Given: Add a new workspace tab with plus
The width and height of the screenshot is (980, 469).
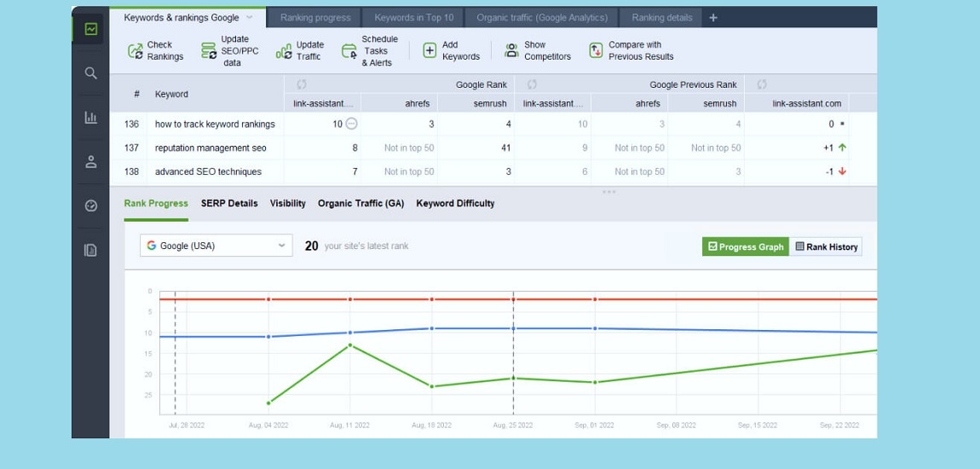Looking at the screenshot, I should click(713, 18).
